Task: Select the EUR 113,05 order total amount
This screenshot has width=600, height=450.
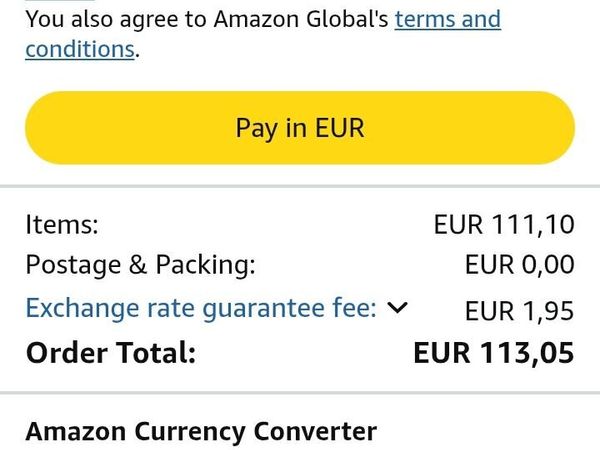Action: (x=494, y=353)
